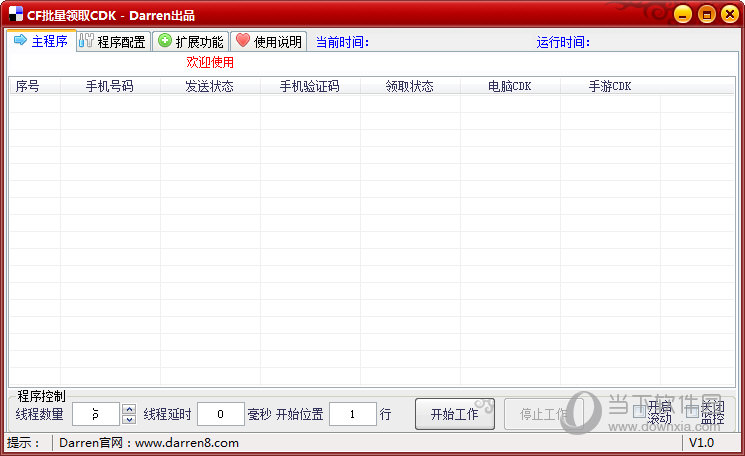The image size is (745, 456).
Task: Increase 线程数量 with the up arrow
Action: (129, 408)
